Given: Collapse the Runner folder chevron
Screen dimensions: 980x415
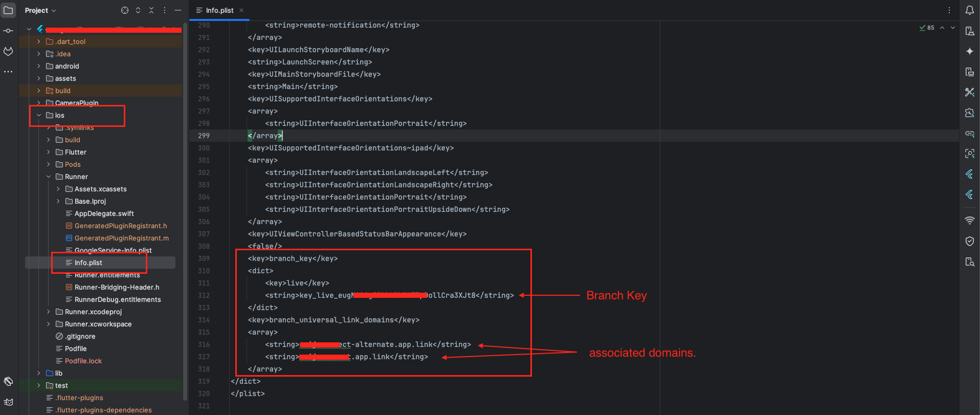Looking at the screenshot, I should point(49,177).
